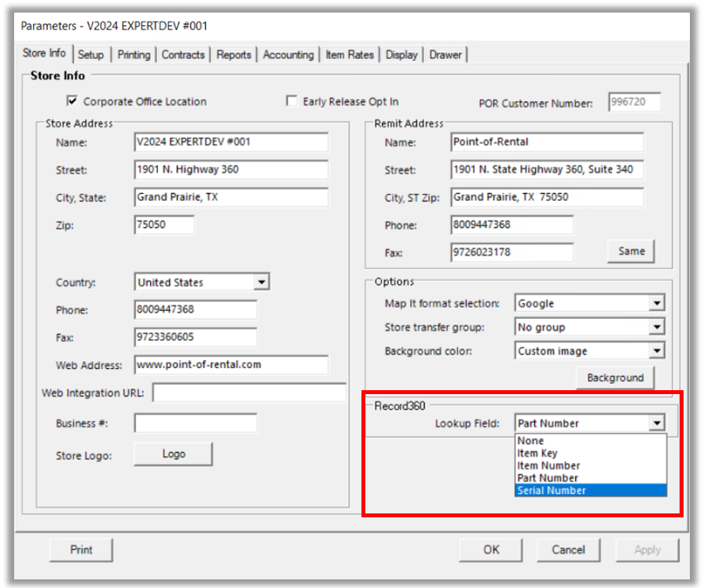The width and height of the screenshot is (704, 588).
Task: Open the Store transfer group dropdown
Action: point(657,327)
